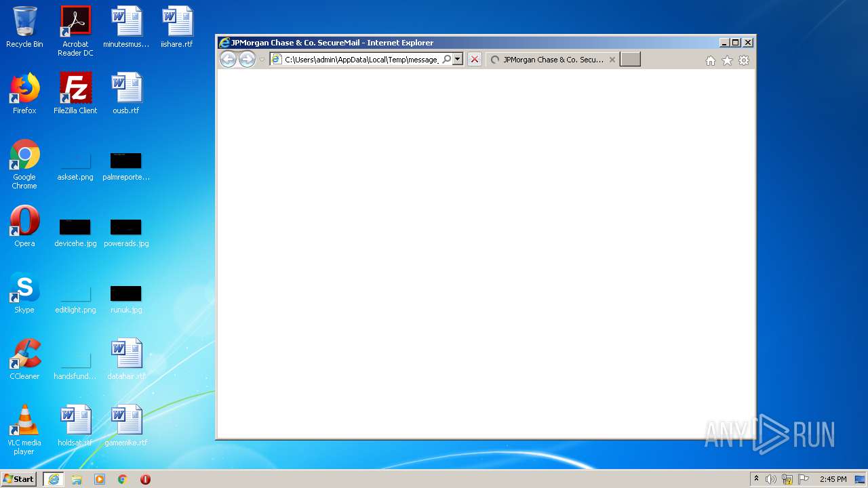Select the ousb.rtf document
The width and height of the screenshot is (868, 488).
point(126,94)
